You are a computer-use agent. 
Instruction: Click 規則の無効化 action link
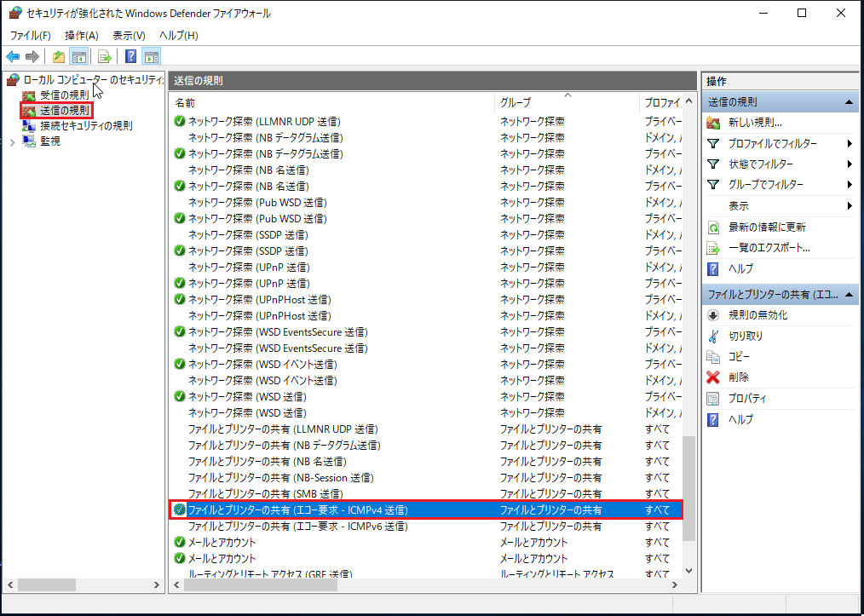(x=757, y=315)
